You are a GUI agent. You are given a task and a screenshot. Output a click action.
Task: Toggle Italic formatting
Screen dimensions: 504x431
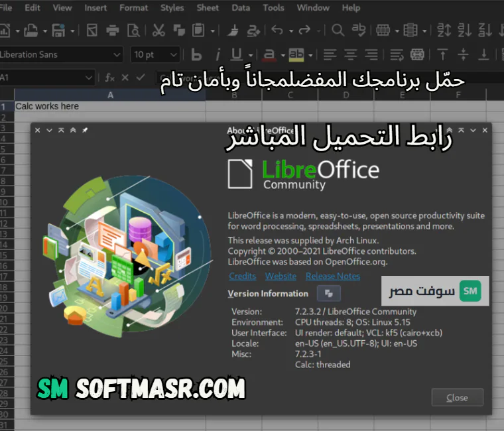(x=218, y=55)
